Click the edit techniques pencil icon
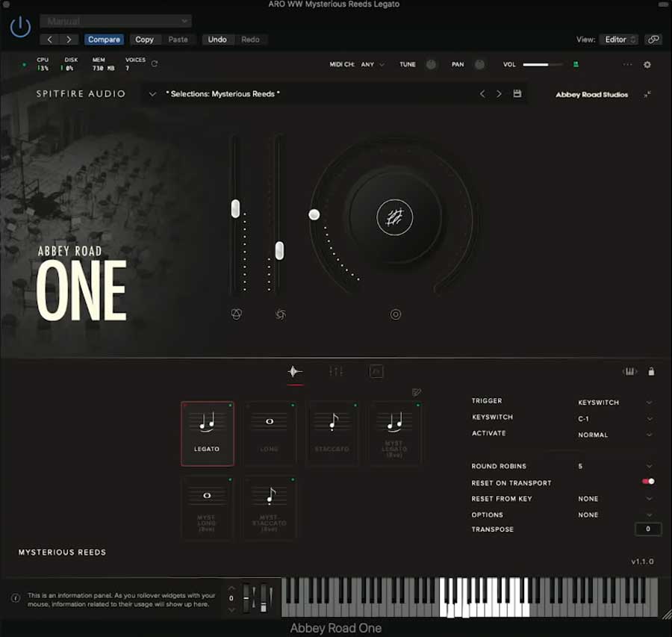Screen dimensions: 672x637 click(x=416, y=392)
